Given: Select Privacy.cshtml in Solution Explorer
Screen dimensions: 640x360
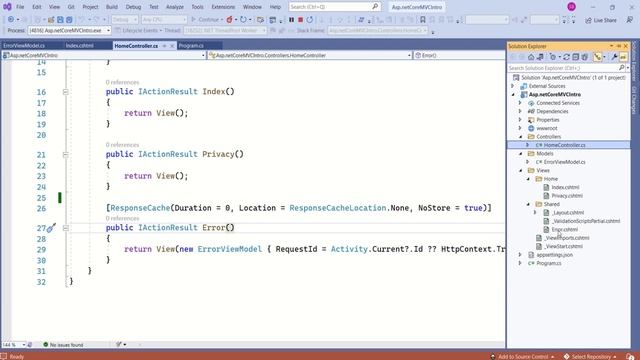Looking at the screenshot, I should click(567, 196).
